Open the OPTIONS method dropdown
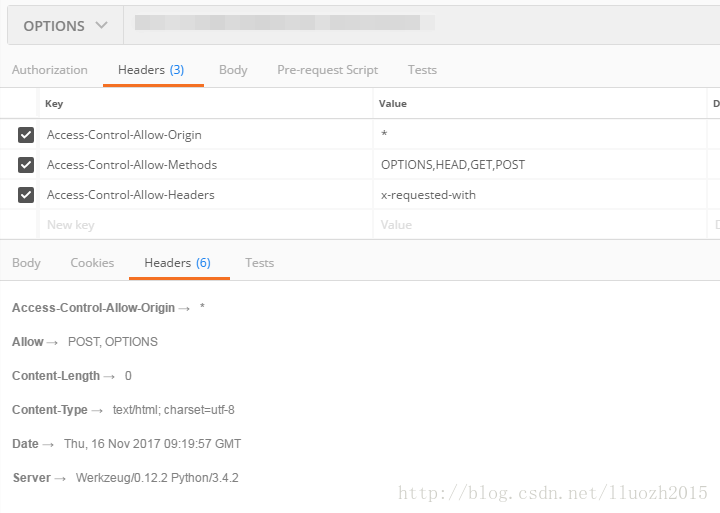The width and height of the screenshot is (720, 513). 65,26
